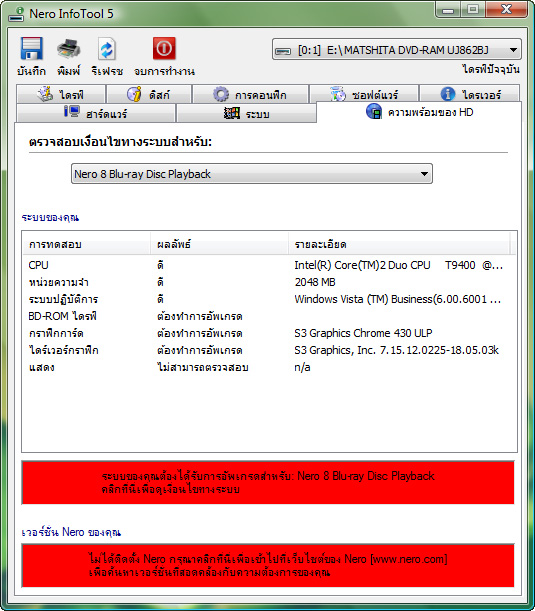The width and height of the screenshot is (535, 611).
Task: Click the n/a display detail
Action: [302, 367]
